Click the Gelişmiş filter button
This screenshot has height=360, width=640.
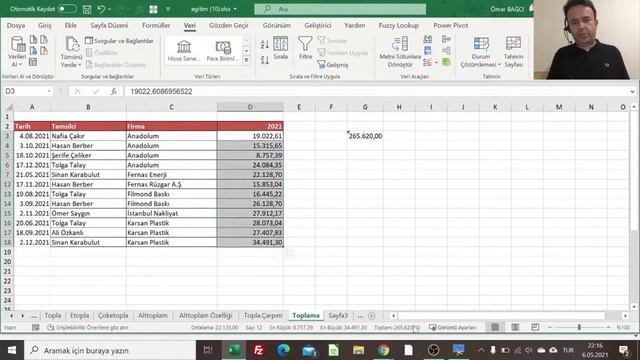(333, 64)
